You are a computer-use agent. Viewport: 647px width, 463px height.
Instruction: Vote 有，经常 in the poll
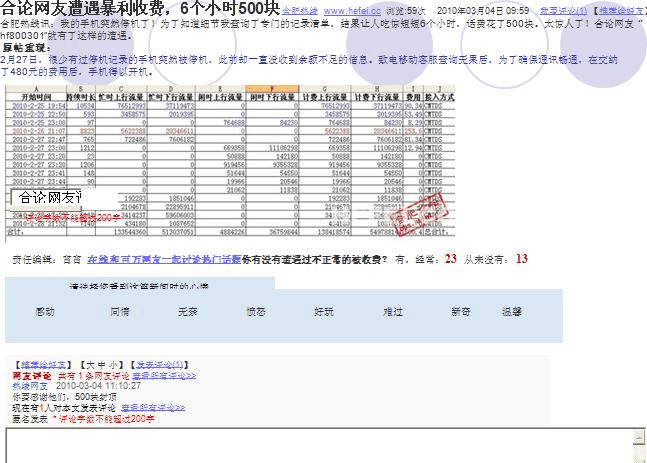pos(418,258)
